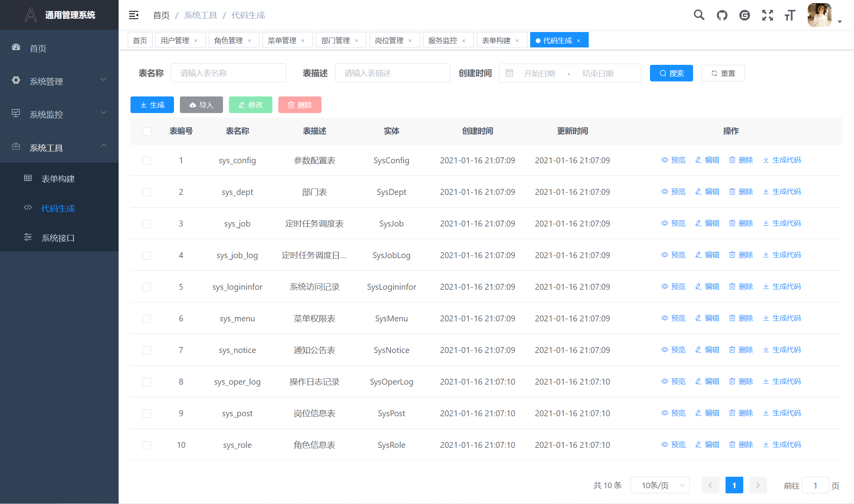Viewport: 854px width, 504px height.
Task: Click the blue 生成 button
Action: (152, 105)
